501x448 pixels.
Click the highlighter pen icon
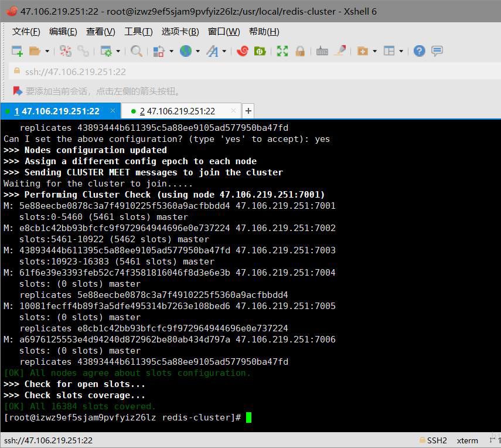[x=340, y=50]
